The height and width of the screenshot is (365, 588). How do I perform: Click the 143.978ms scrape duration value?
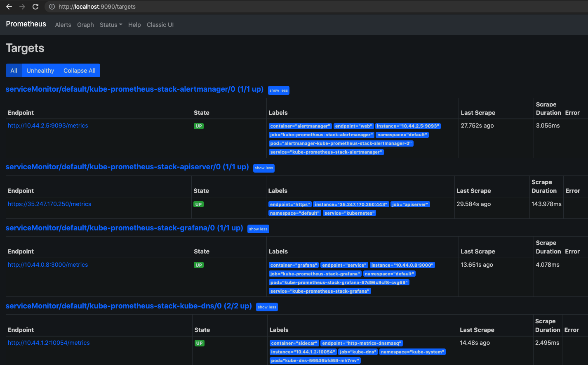click(x=546, y=204)
